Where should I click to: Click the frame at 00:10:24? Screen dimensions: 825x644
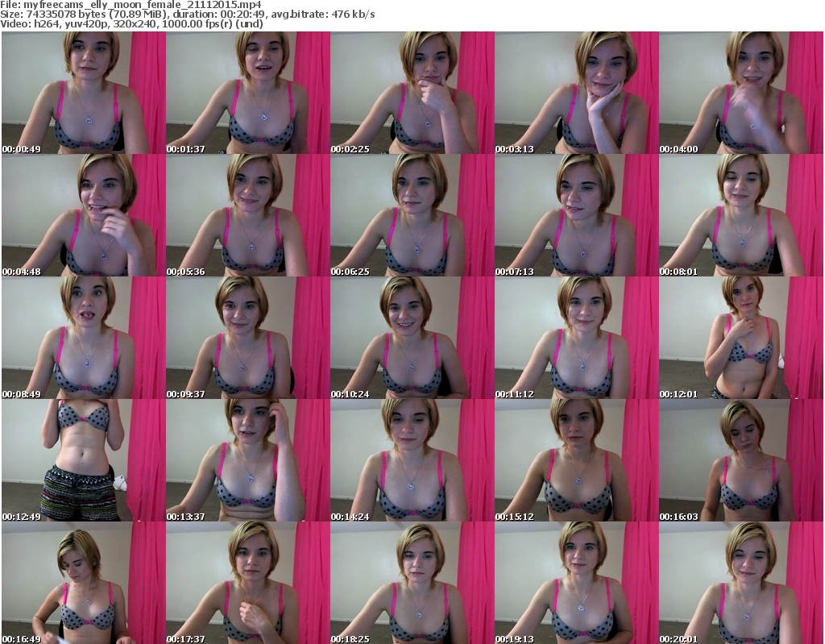coord(412,338)
